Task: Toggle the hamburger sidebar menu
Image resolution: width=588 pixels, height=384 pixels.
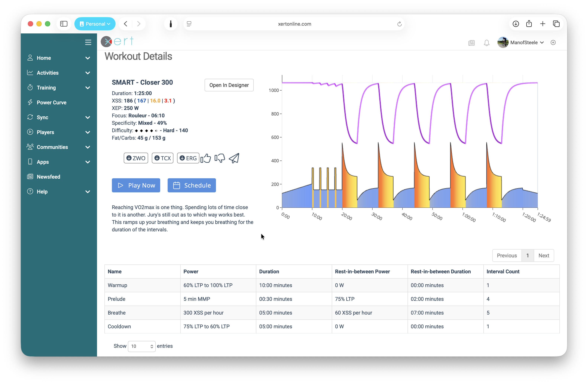Action: [88, 42]
